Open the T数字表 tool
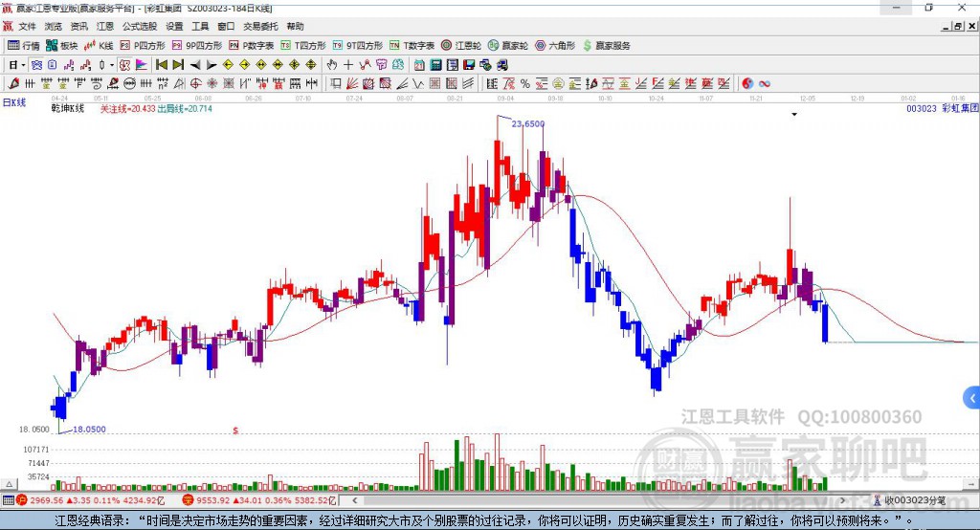This screenshot has height=530, width=980. pyautogui.click(x=412, y=46)
